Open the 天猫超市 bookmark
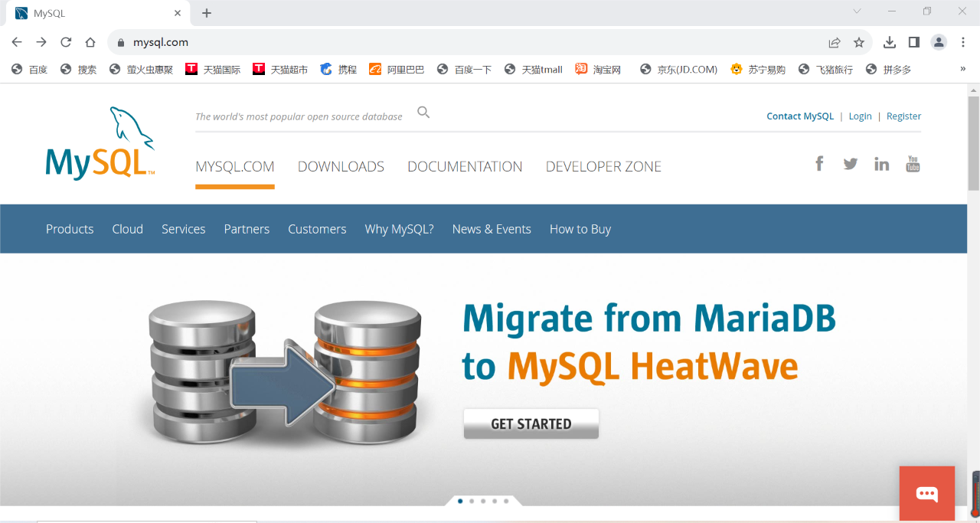 tap(280, 69)
